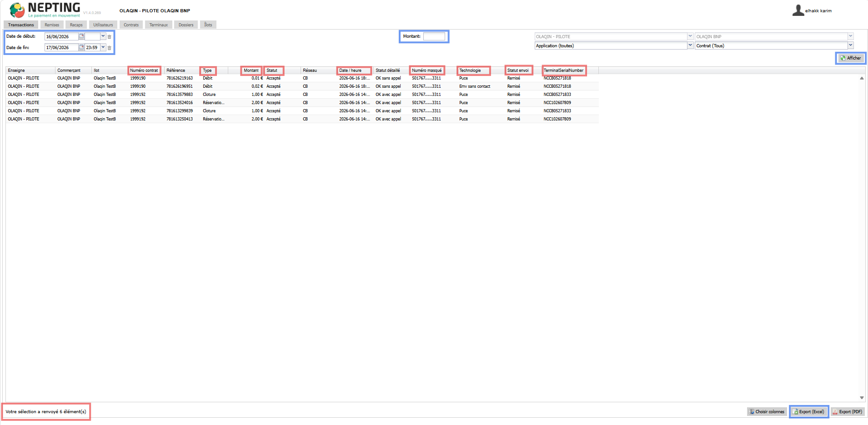This screenshot has width=868, height=425.
Task: Click the Afficher button
Action: [x=850, y=58]
